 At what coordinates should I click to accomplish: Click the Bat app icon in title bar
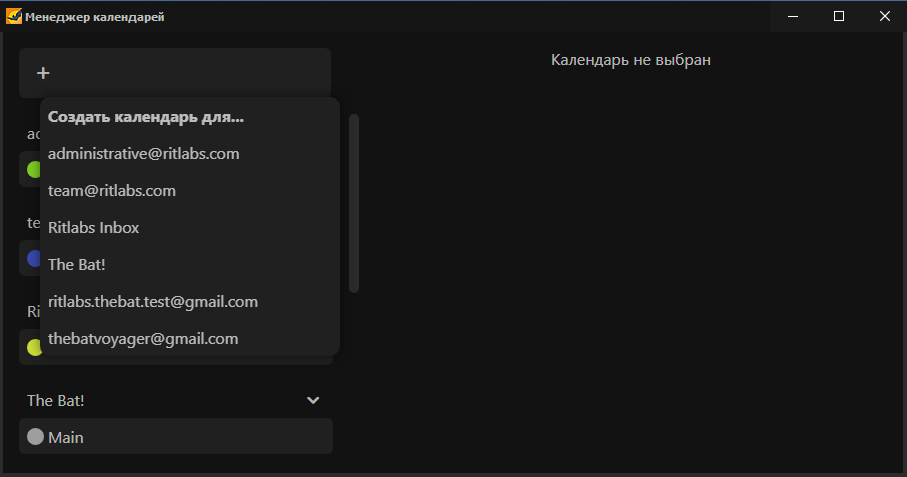13,16
